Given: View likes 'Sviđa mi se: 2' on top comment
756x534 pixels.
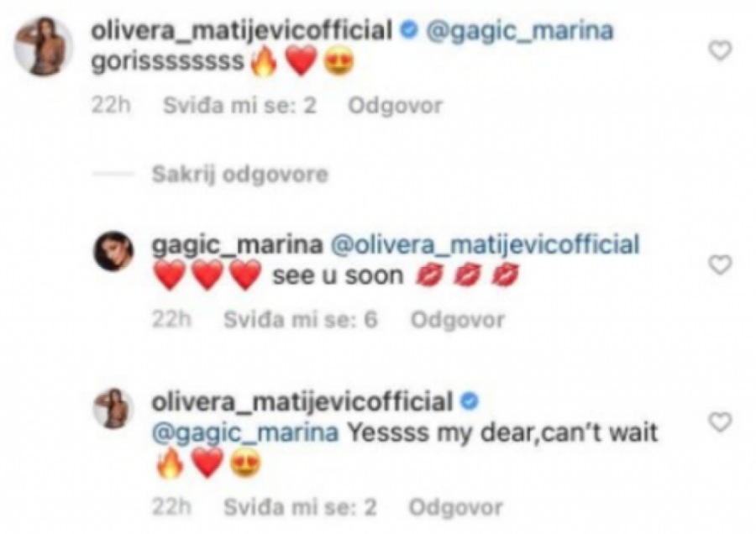Looking at the screenshot, I should pos(239,105).
